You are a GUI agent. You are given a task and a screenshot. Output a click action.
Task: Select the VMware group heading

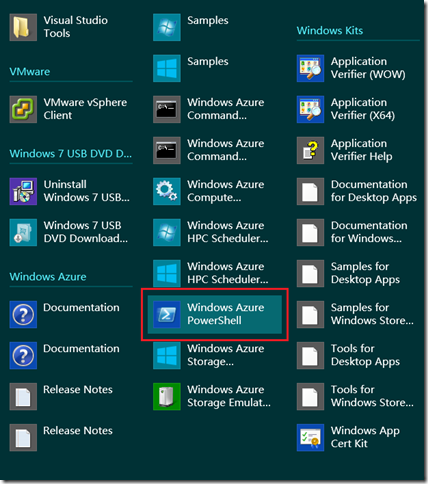[x=30, y=72]
